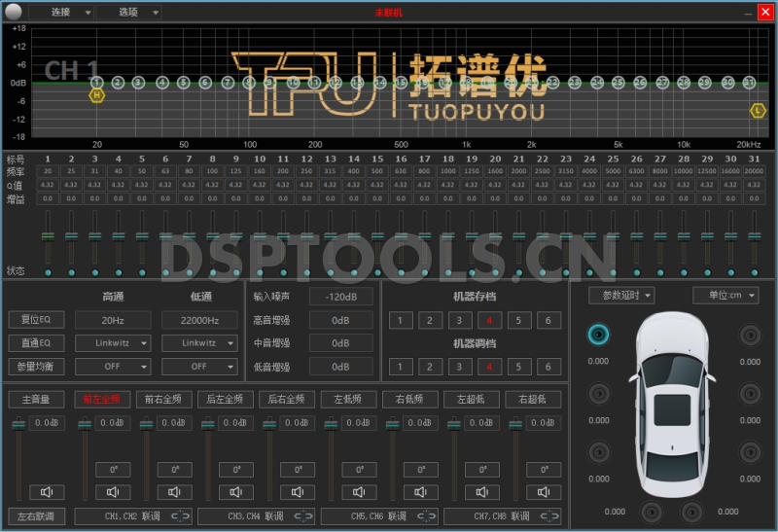Click the high-pass 20Hz frequency field
This screenshot has height=532, width=778.
113,320
